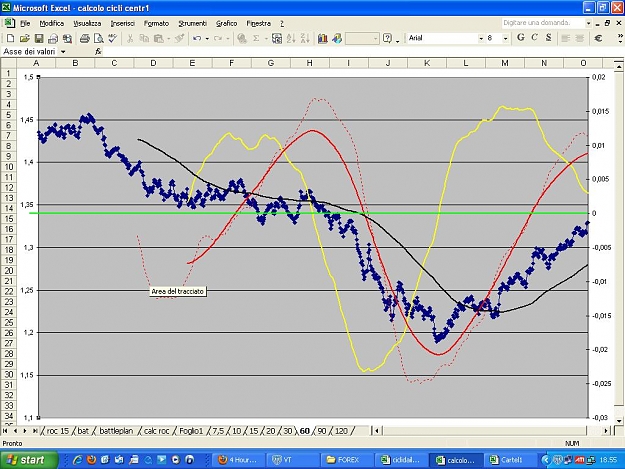
Task: Toggle underline (S) formatting
Action: coord(548,37)
